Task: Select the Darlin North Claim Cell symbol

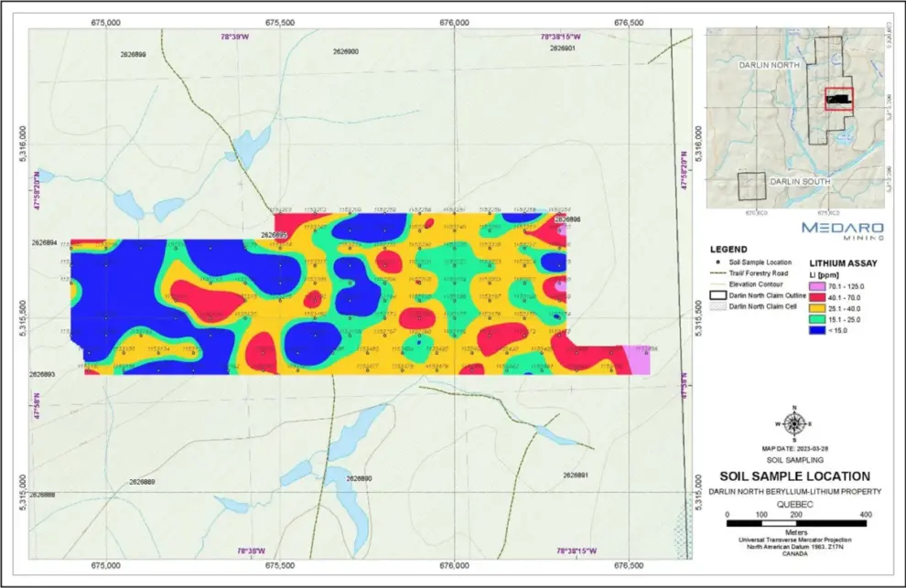Action: 717,306
